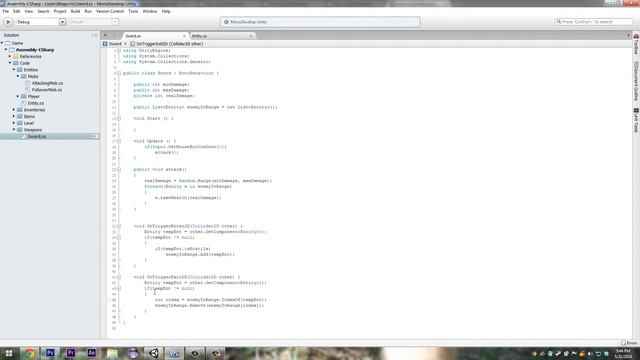The width and height of the screenshot is (640, 360).
Task: Open the Build menu
Action: coord(76,11)
